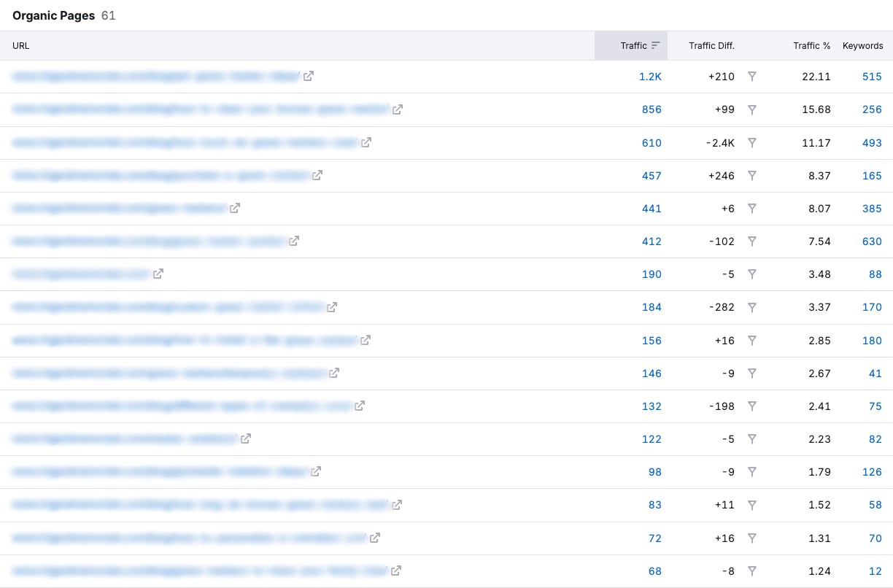This screenshot has width=893, height=588.
Task: Sort by Traffic Diff. column header
Action: 711,45
